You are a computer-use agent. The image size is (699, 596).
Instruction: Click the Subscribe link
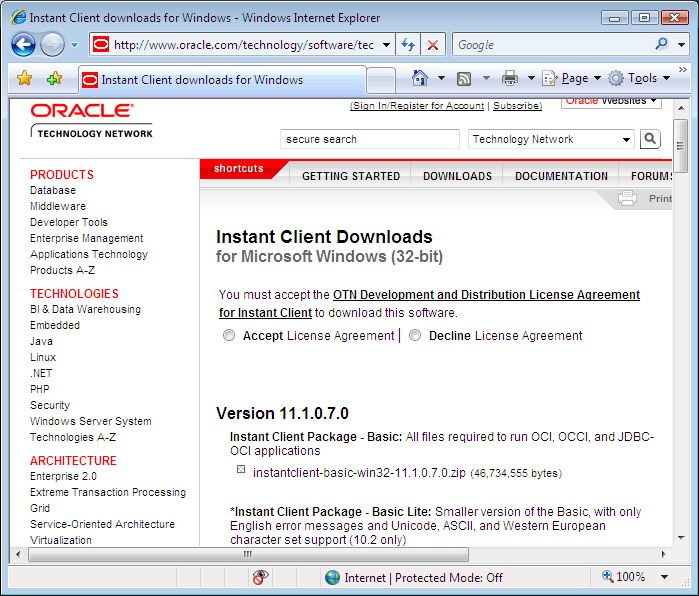[517, 106]
